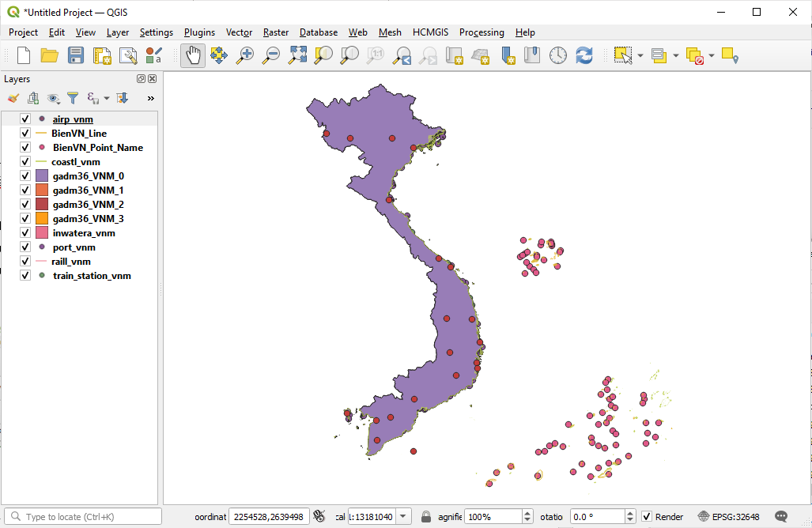Click the toggle extents button beside coordinates
This screenshot has height=528, width=812.
click(x=319, y=516)
